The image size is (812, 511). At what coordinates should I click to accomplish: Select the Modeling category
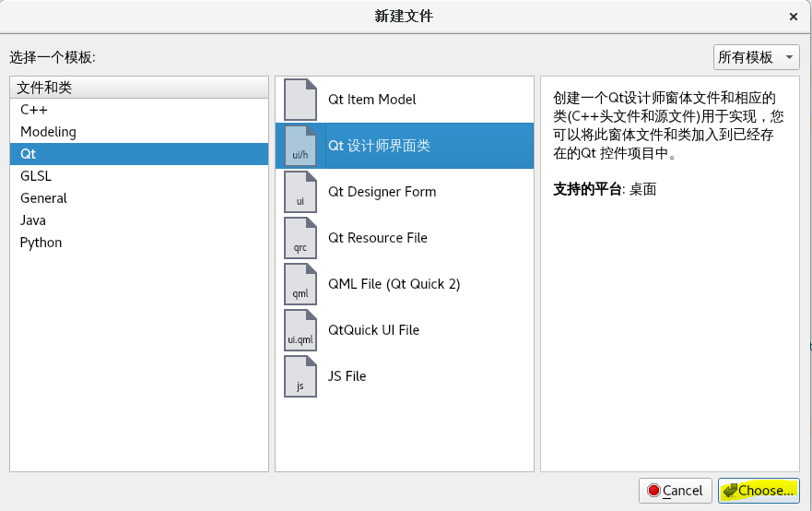pyautogui.click(x=139, y=132)
